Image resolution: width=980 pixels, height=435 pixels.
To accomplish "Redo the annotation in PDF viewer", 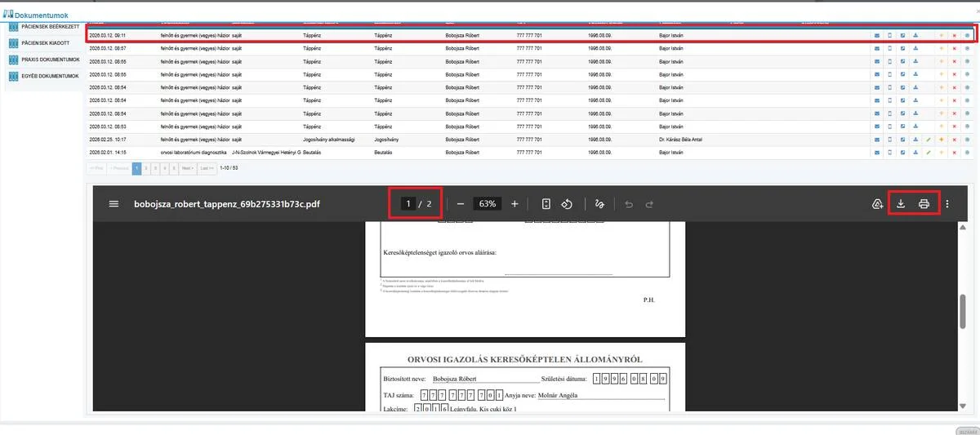I will coord(650,204).
